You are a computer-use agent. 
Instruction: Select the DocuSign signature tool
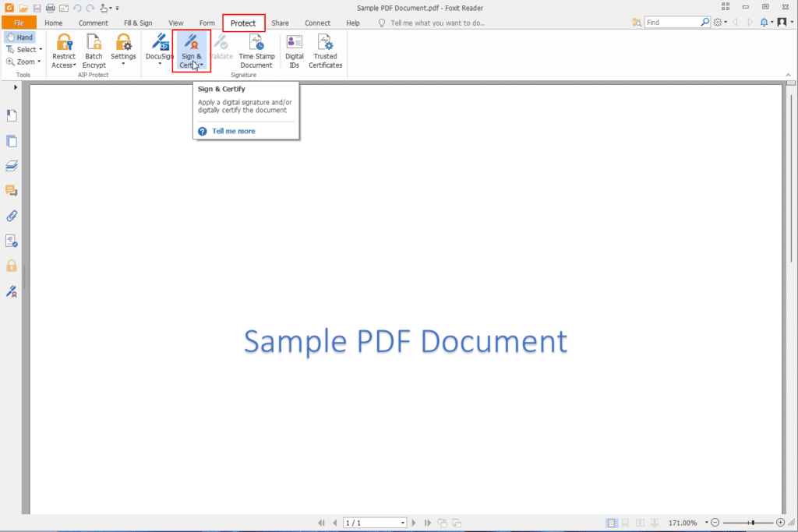[159, 49]
